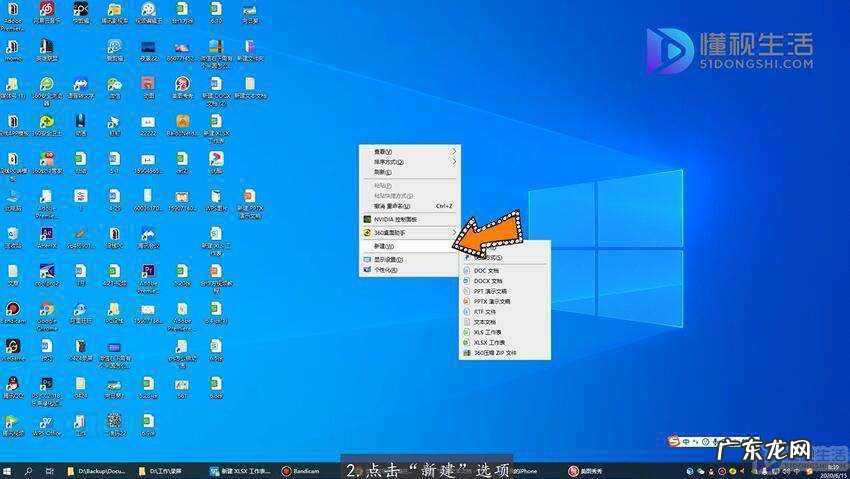Create a new PPTX 演示文稿

492,301
